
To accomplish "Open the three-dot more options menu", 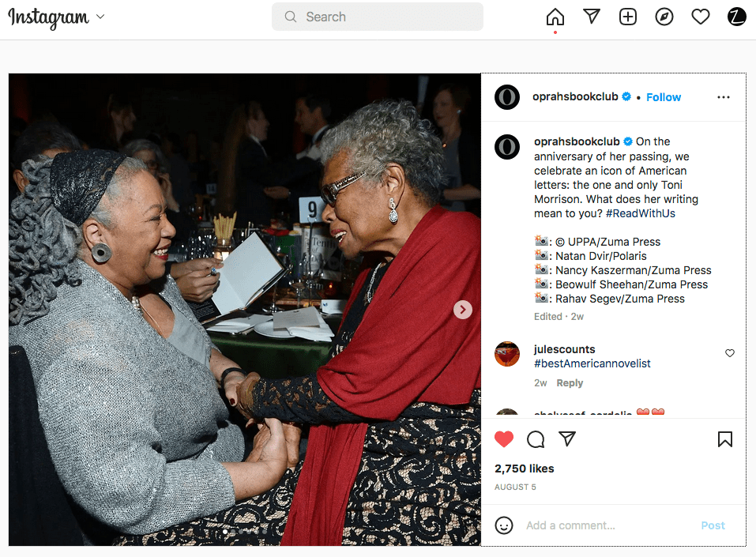I will tap(723, 97).
